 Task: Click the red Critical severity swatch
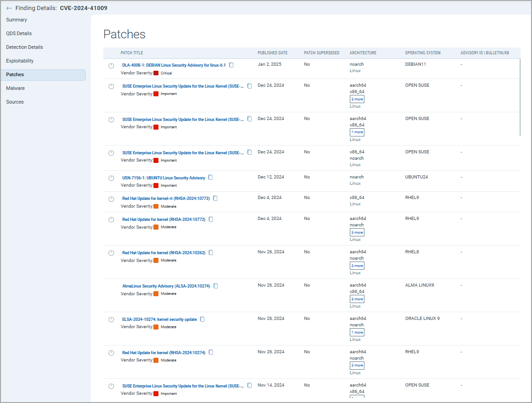tap(156, 73)
